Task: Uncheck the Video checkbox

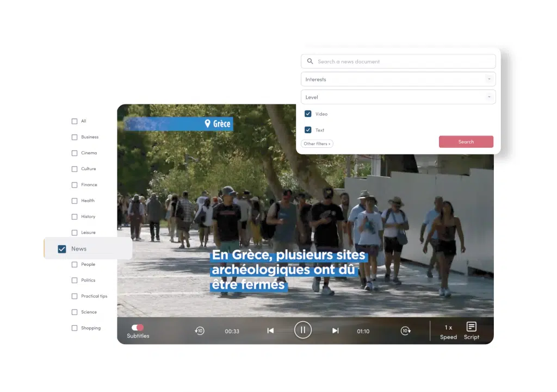Action: click(308, 114)
